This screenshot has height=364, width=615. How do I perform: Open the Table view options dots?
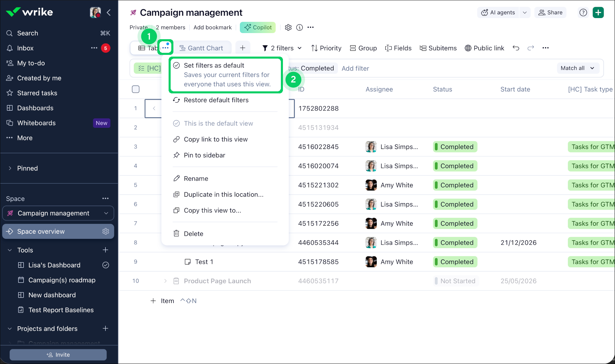(x=166, y=48)
